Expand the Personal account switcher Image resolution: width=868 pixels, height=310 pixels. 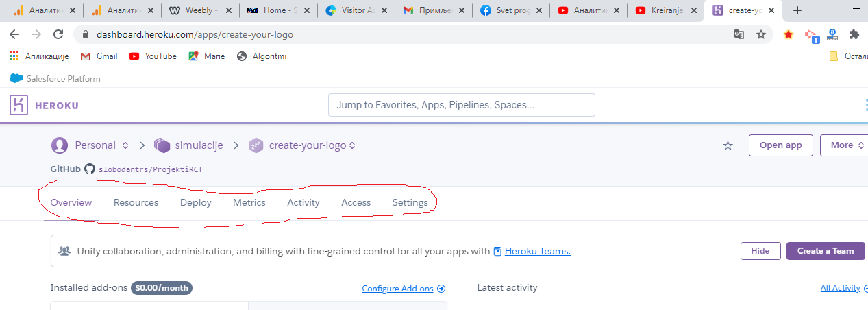(125, 145)
